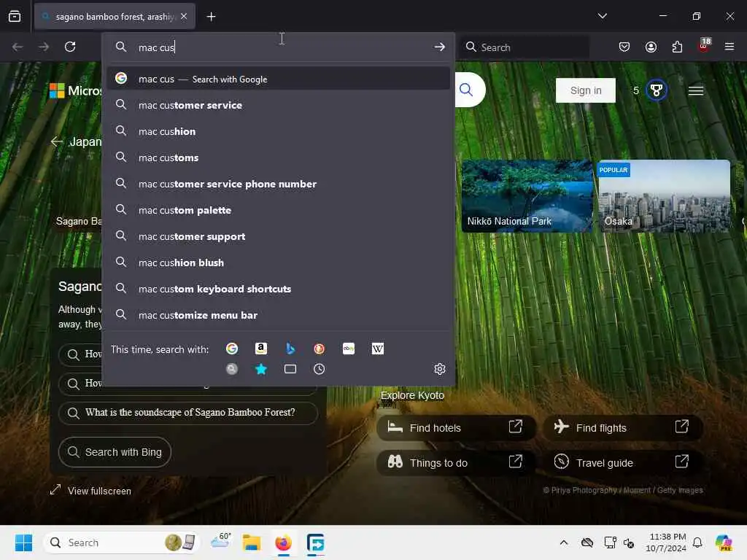The width and height of the screenshot is (747, 560).
Task: Select suggestion 'mac cus — Search with Google'
Action: (x=278, y=79)
